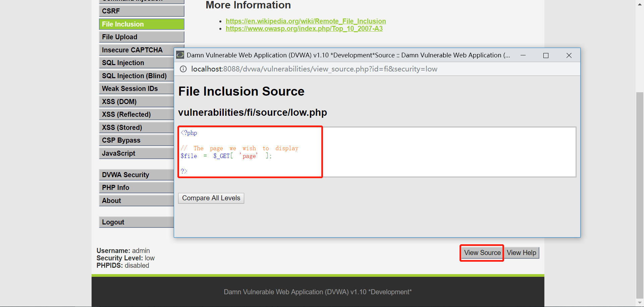Click the 'Username: admin' text
This screenshot has width=644, height=307.
pyautogui.click(x=123, y=251)
